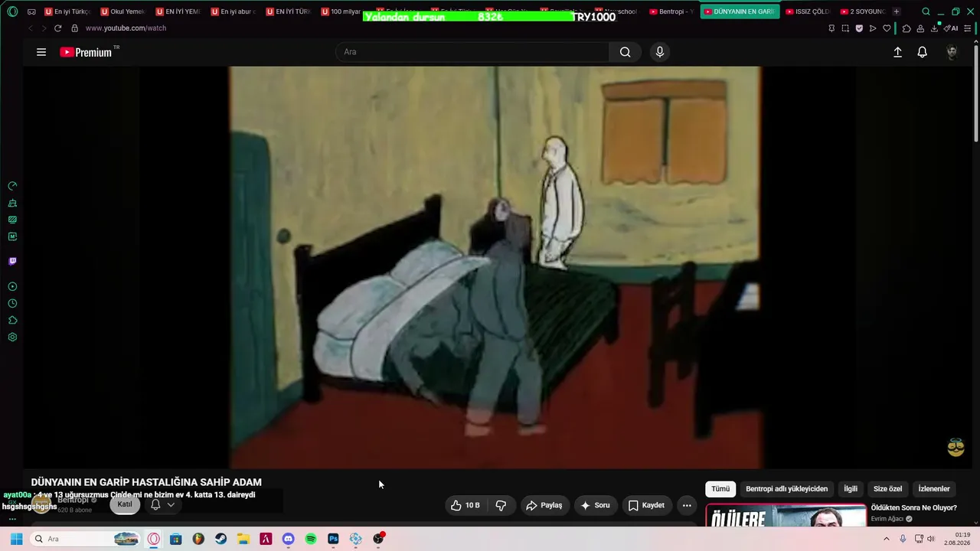The height and width of the screenshot is (551, 980).
Task: Open Twitch panel in Opera sidebar
Action: 12,261
